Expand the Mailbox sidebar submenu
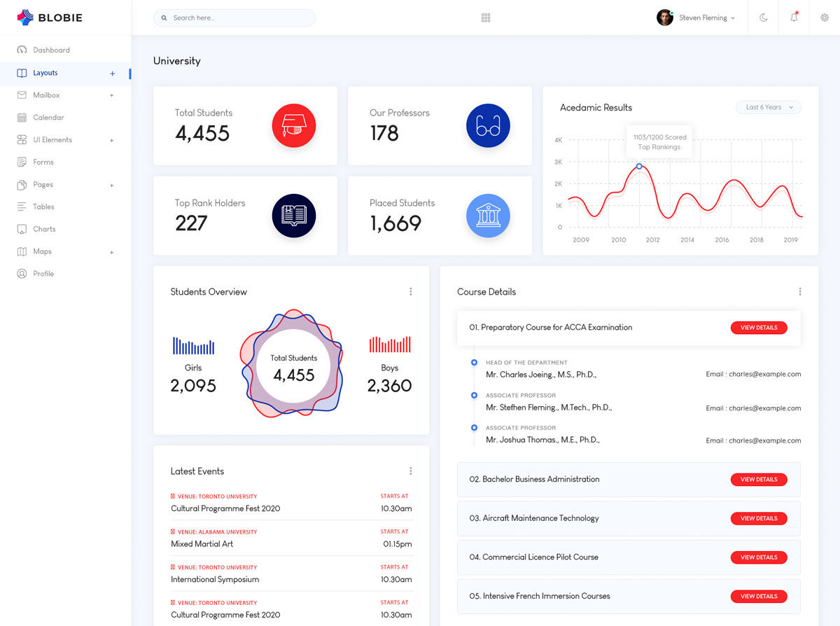 pos(111,95)
